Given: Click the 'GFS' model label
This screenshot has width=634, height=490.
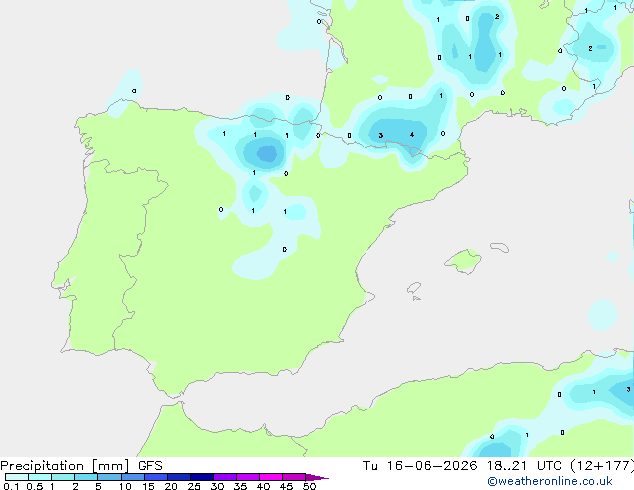Looking at the screenshot, I should click(150, 466).
